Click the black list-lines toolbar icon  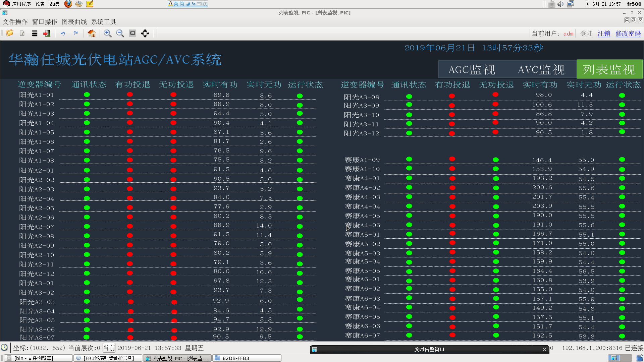coord(35,33)
